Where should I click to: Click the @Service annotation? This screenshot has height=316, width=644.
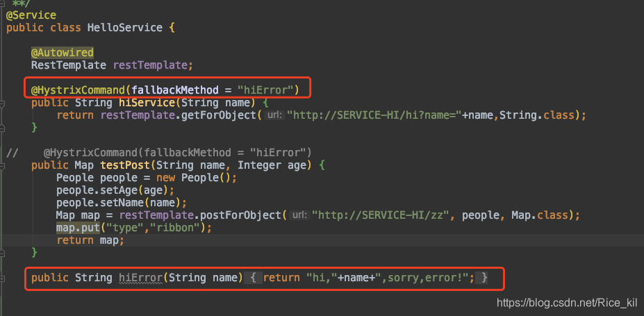[x=31, y=15]
